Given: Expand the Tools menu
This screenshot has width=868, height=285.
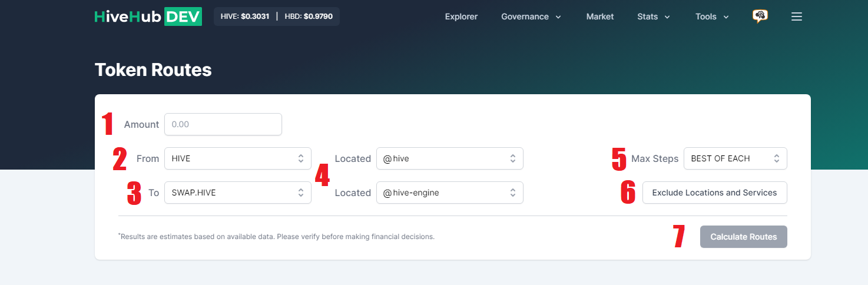Looking at the screenshot, I should [712, 16].
